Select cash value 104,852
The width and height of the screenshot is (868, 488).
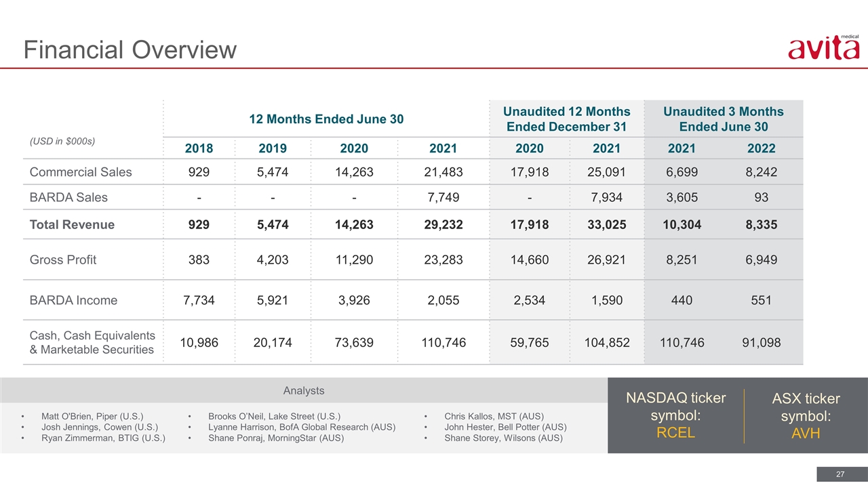pyautogui.click(x=608, y=343)
